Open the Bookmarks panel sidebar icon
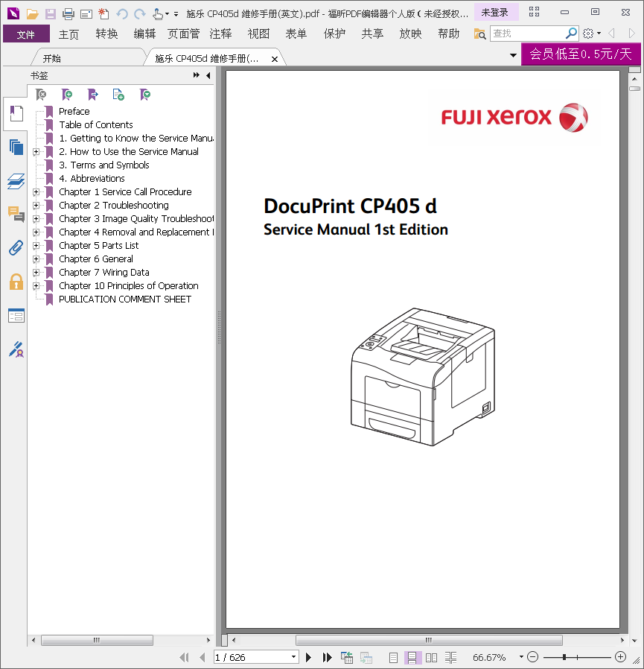The image size is (644, 669). (16, 114)
